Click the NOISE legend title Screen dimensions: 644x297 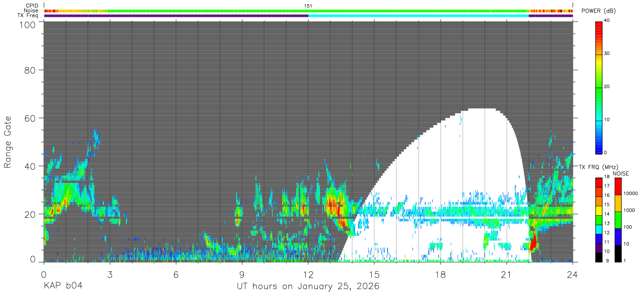(620, 173)
